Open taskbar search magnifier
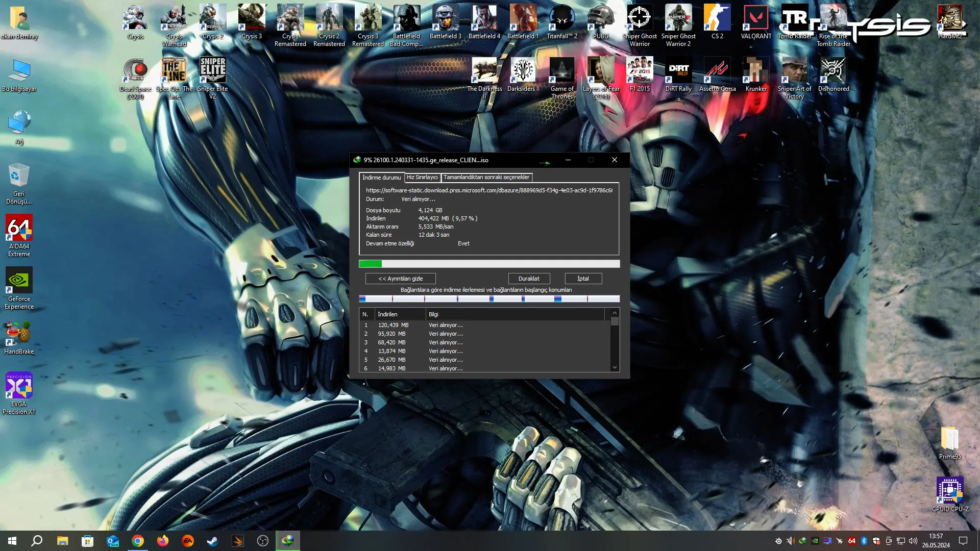This screenshot has width=980, height=551. [x=37, y=541]
